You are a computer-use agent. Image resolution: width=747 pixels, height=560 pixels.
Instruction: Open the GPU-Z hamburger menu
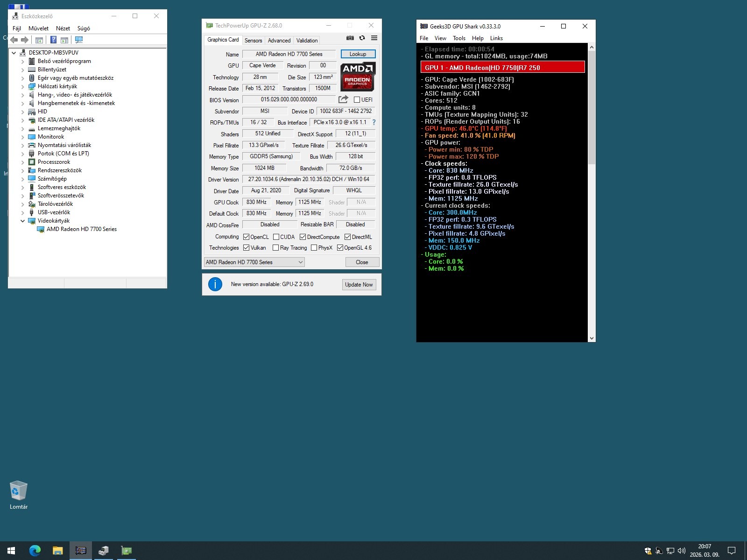[x=374, y=38]
